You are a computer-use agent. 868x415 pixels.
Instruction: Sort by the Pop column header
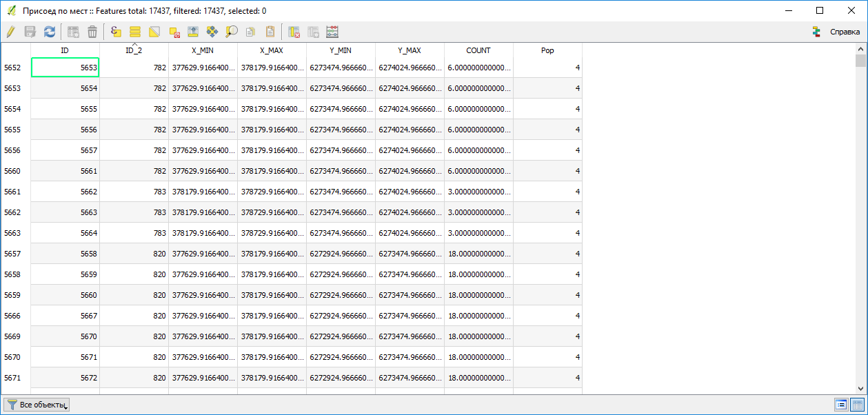pos(547,50)
